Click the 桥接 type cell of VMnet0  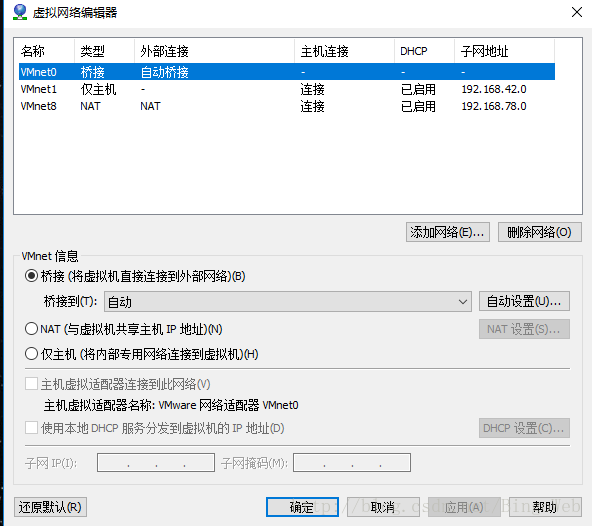pos(92,72)
